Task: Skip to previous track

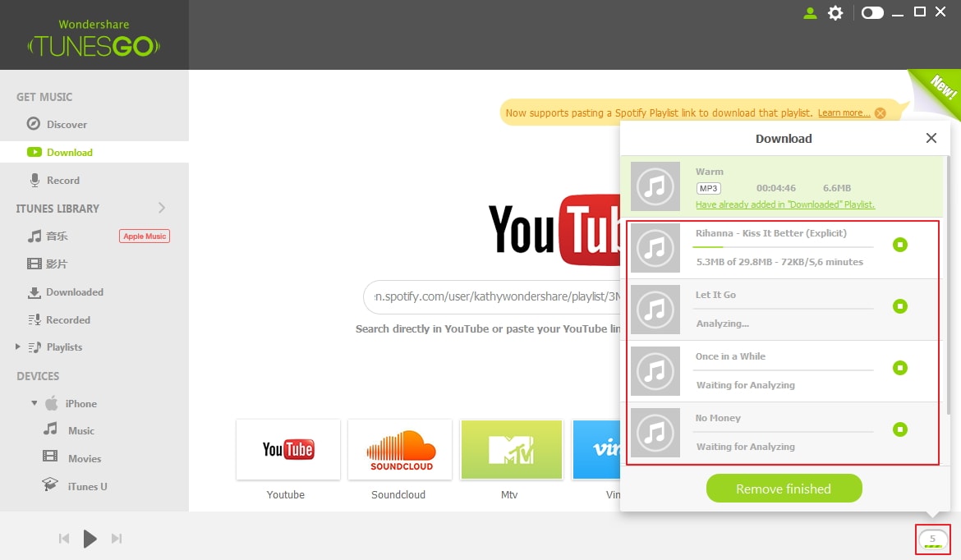Action: point(64,539)
